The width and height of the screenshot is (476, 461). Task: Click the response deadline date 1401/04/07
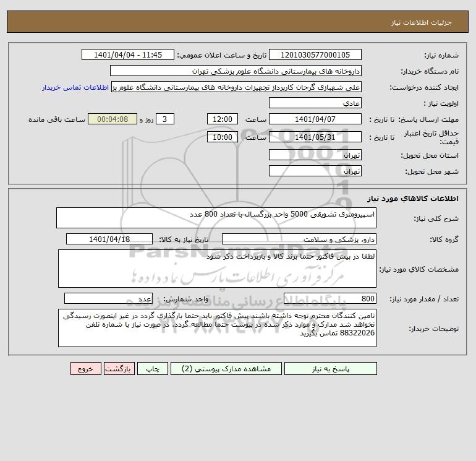[x=315, y=119]
